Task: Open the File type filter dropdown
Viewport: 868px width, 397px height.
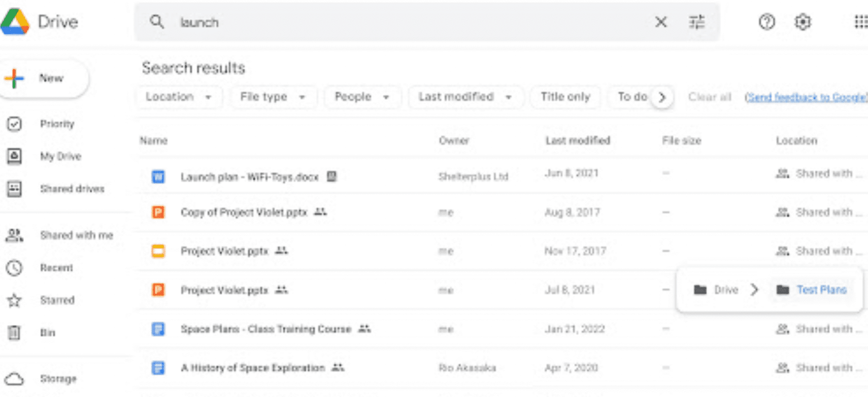Action: 273,97
